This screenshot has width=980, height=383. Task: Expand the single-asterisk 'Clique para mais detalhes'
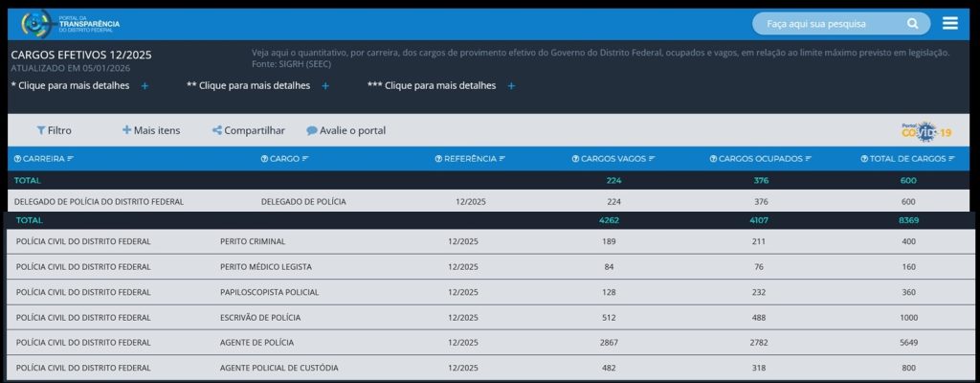(145, 86)
